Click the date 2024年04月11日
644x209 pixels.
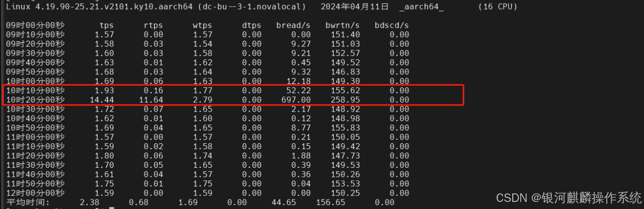(x=355, y=7)
